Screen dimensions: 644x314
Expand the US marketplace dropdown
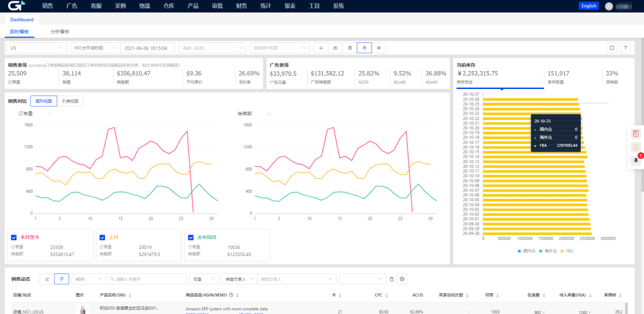coord(36,48)
